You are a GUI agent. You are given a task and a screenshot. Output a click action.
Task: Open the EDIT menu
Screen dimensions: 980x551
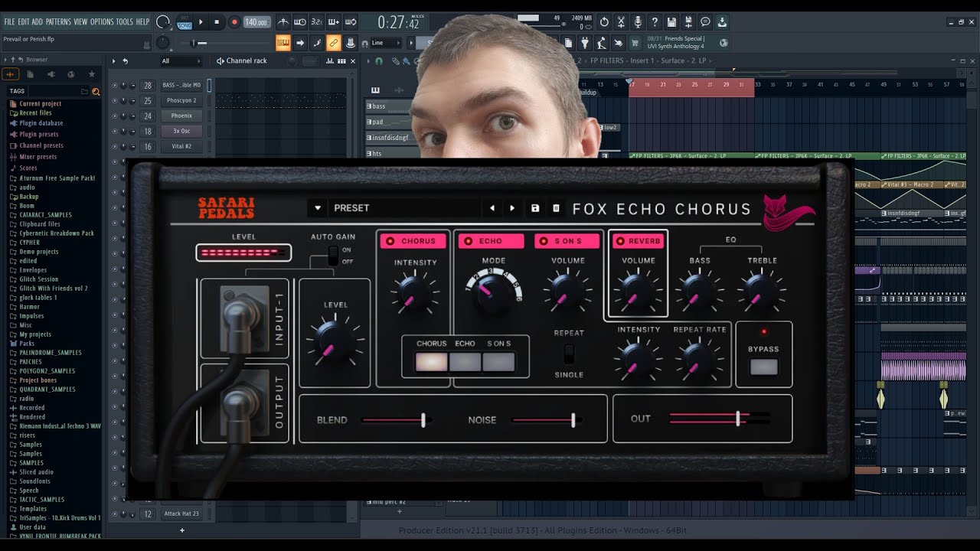pos(24,21)
